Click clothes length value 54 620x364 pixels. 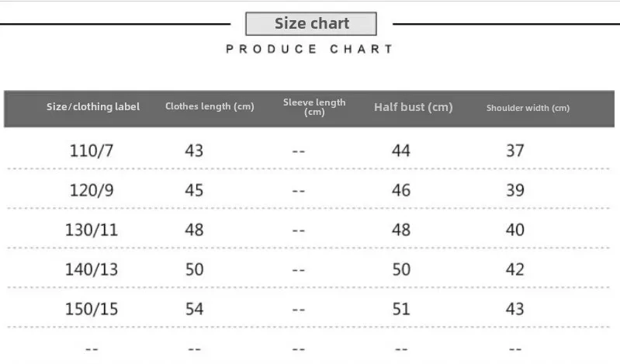coord(194,309)
